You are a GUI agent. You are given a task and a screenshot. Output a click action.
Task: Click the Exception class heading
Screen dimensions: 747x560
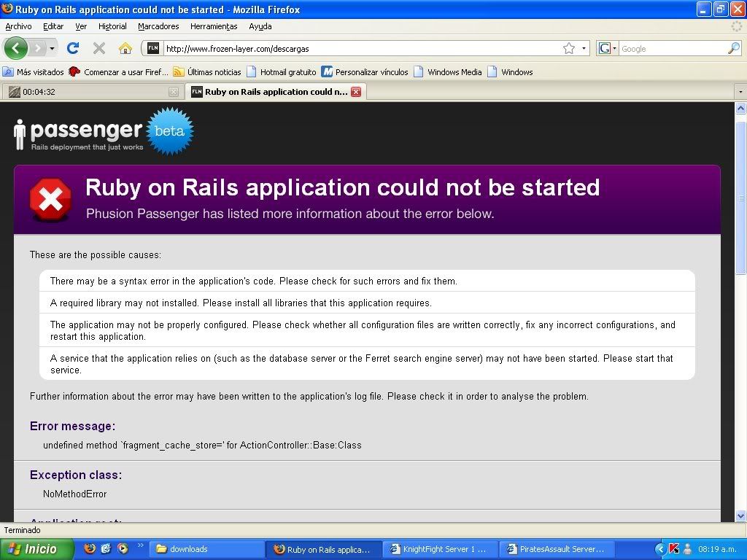(76, 475)
